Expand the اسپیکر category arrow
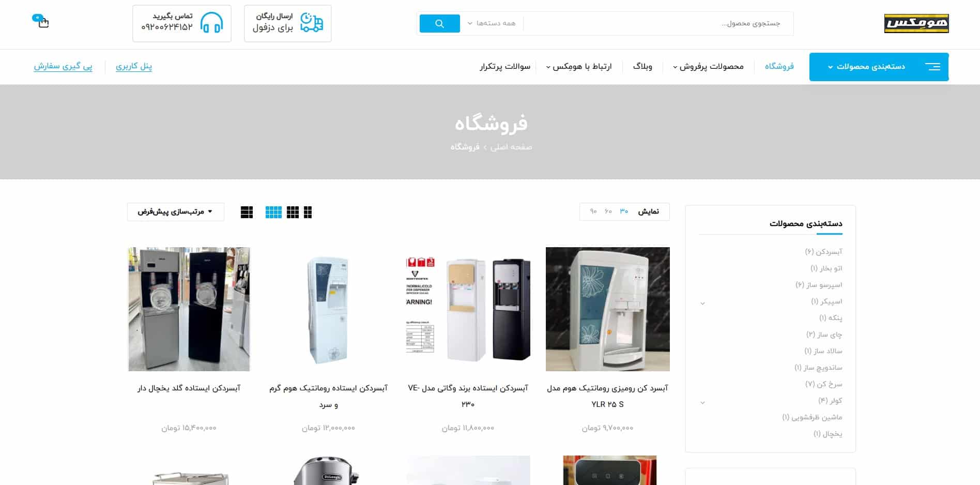 click(702, 304)
